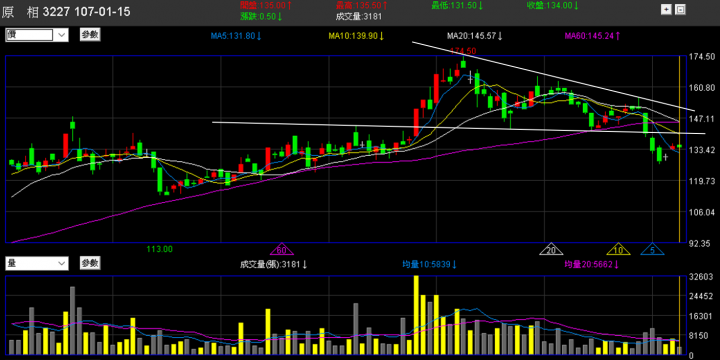Click the 133.42 price axis label
The width and height of the screenshot is (720, 360).
(x=702, y=150)
